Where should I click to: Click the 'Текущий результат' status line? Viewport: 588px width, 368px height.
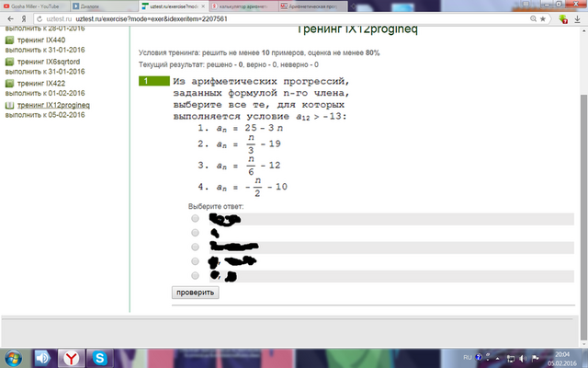[229, 64]
